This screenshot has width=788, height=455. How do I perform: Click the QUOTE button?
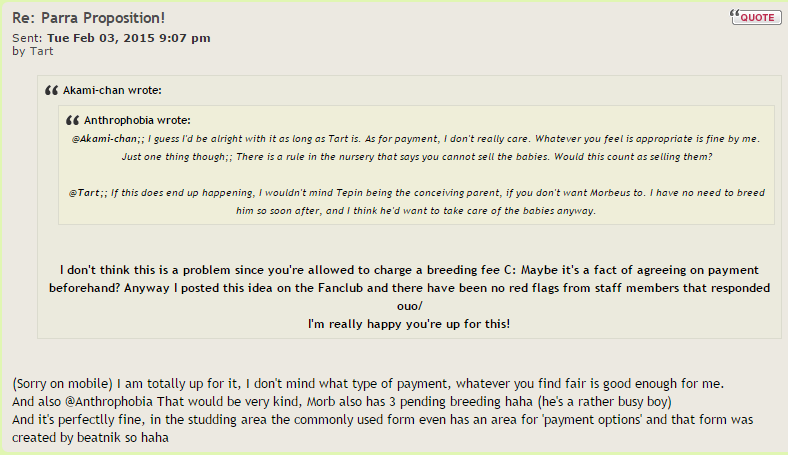(756, 17)
